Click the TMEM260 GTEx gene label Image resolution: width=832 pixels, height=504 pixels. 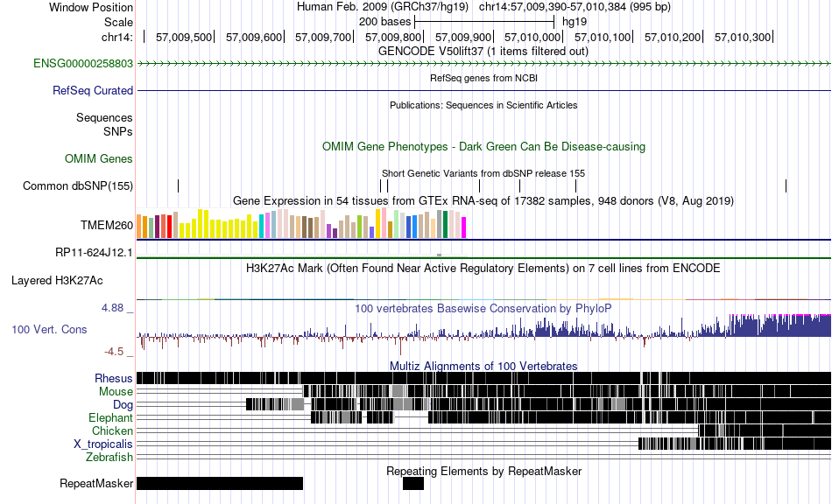107,225
